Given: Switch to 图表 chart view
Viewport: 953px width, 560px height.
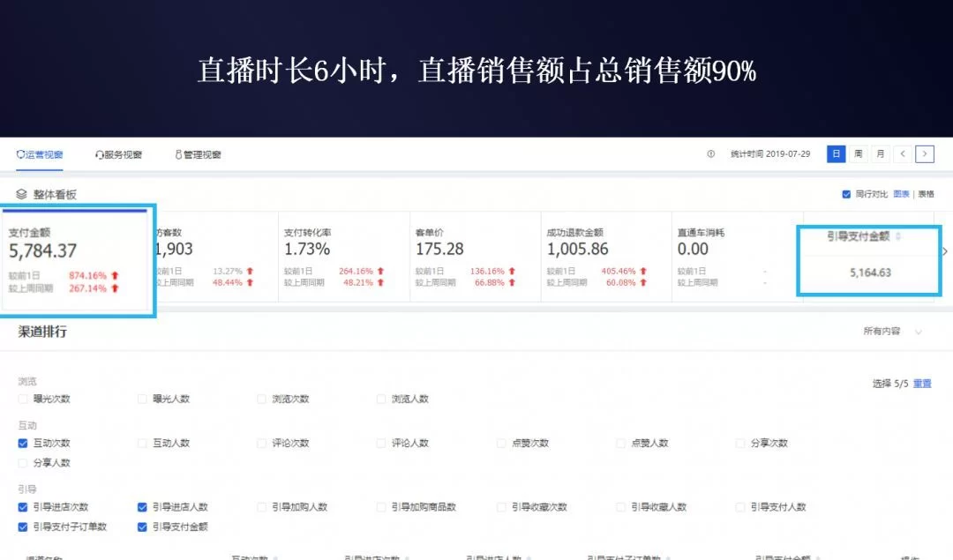Looking at the screenshot, I should 901,194.
